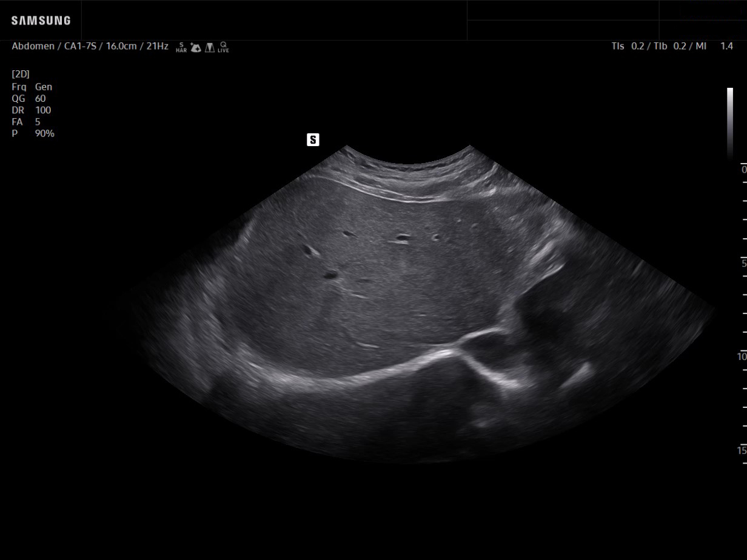
Task: Select the Abdomen exam label in the header
Action: tap(32, 46)
